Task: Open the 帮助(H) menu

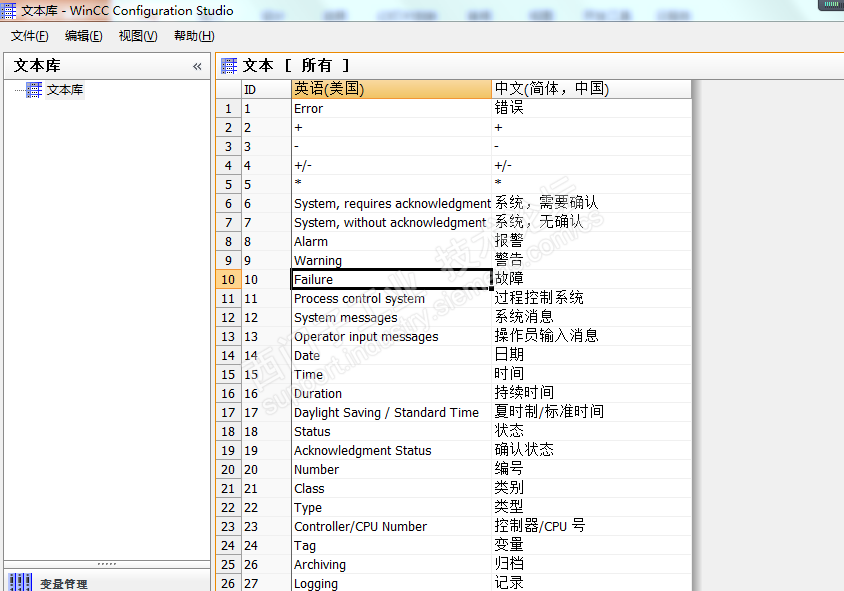Action: pyautogui.click(x=194, y=36)
